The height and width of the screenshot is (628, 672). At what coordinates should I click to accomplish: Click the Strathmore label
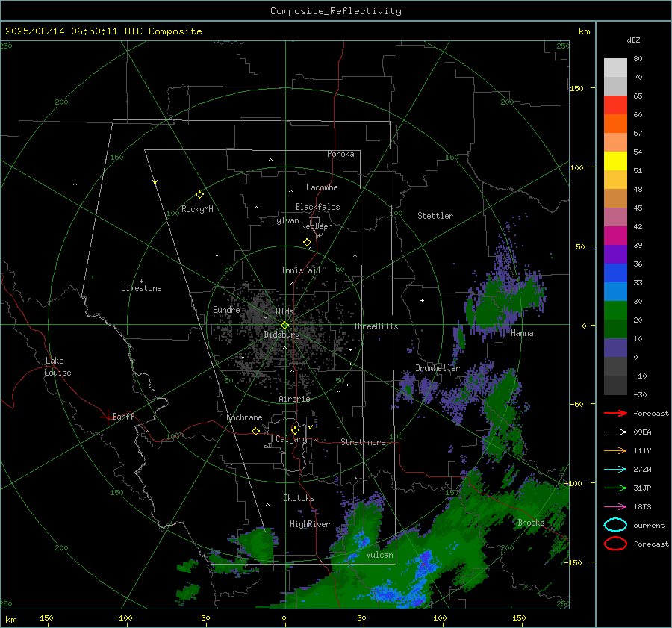pos(363,442)
